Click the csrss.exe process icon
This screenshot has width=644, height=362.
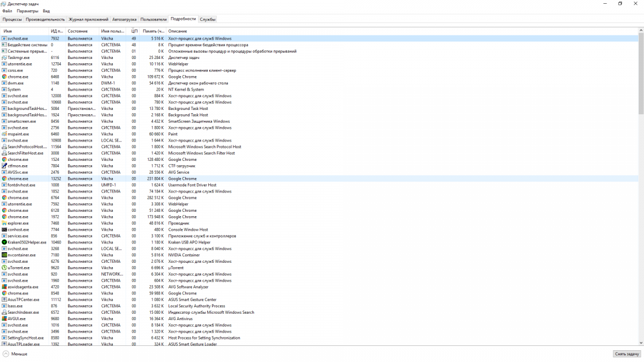click(x=4, y=70)
